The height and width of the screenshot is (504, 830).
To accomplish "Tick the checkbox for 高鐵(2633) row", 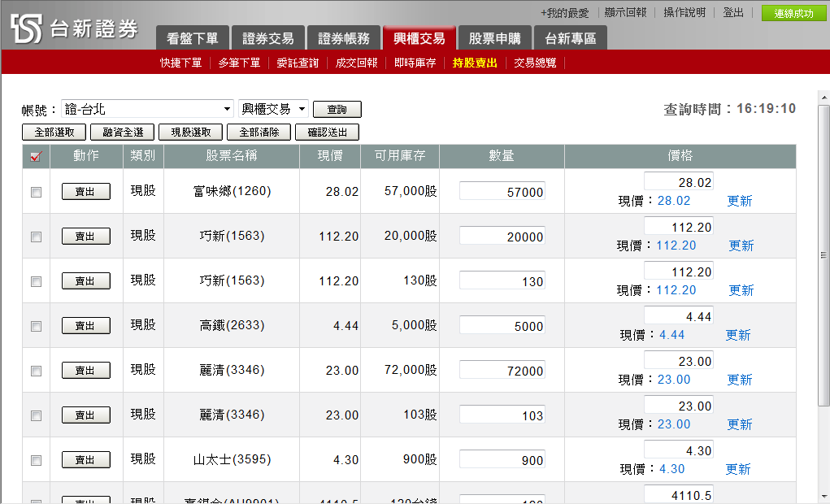I will pyautogui.click(x=36, y=327).
